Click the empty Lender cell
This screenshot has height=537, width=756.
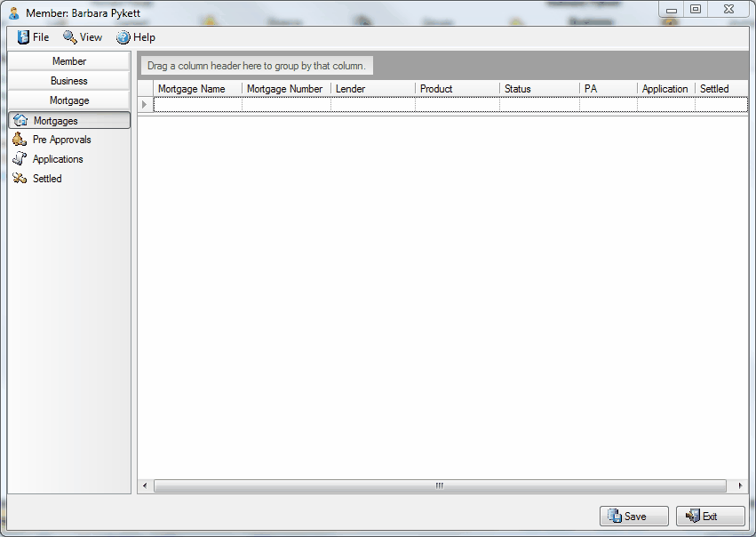(x=373, y=104)
